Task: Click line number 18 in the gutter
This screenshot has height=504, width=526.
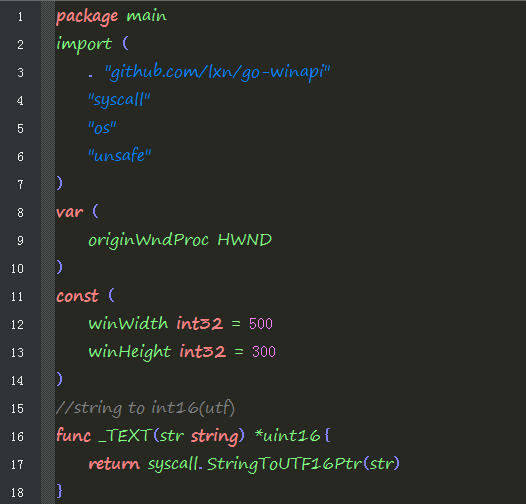Action: click(17, 493)
